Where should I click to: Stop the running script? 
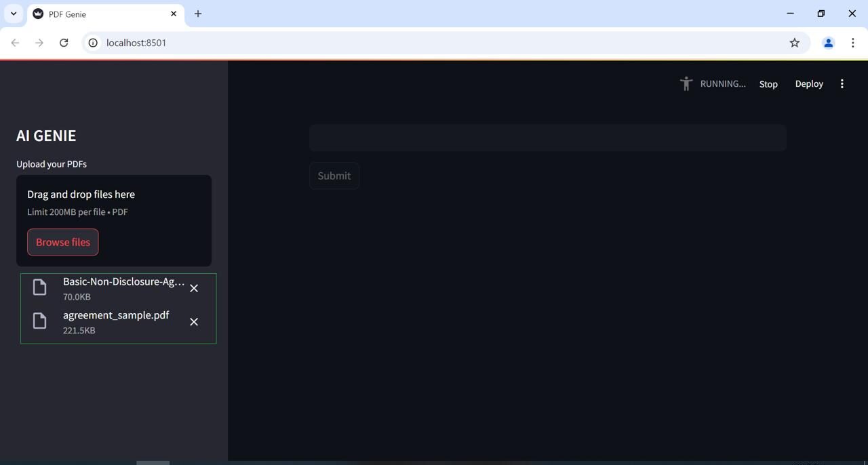[768, 84]
